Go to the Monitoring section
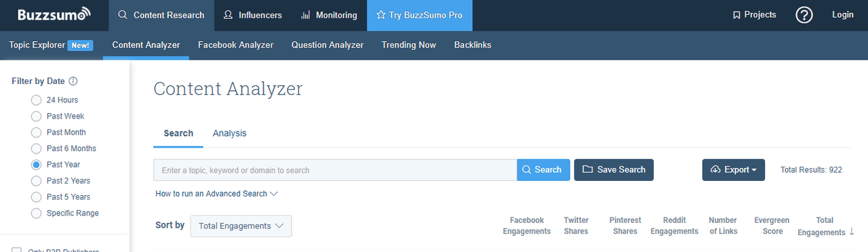This screenshot has height=252, width=868. pos(330,15)
